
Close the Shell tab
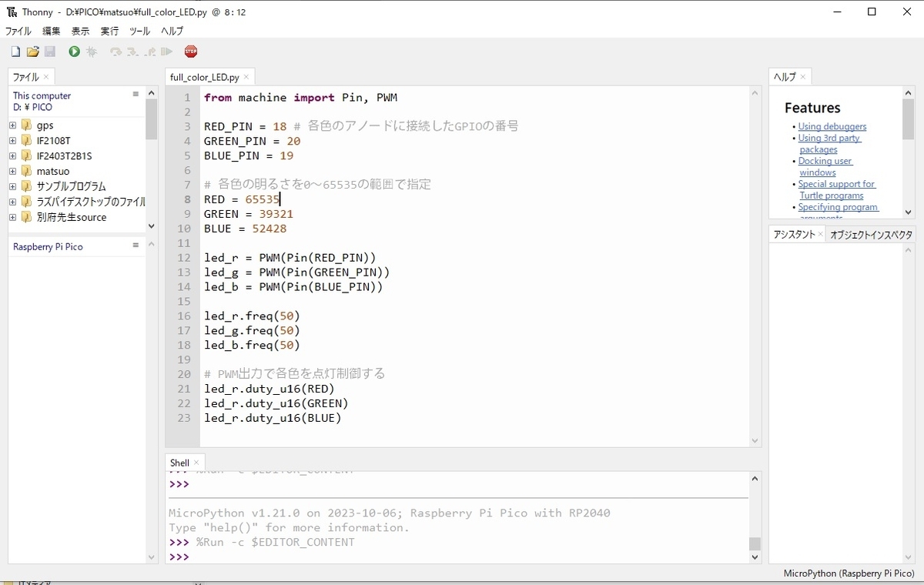[196, 463]
